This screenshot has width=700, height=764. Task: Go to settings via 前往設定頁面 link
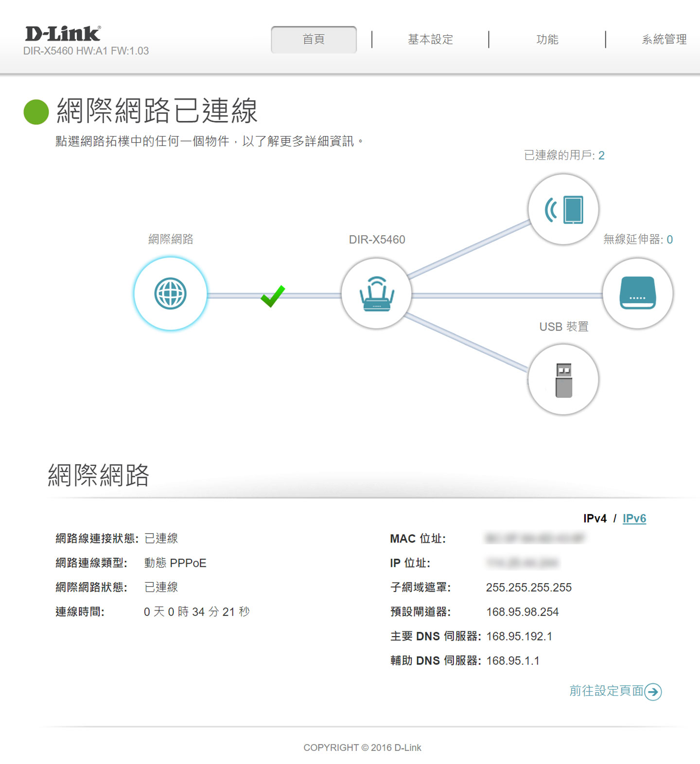[x=606, y=691]
